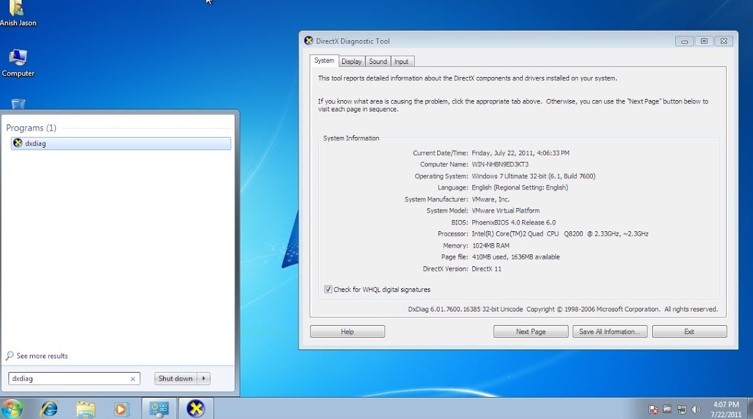Open the Input tab

[x=401, y=62]
